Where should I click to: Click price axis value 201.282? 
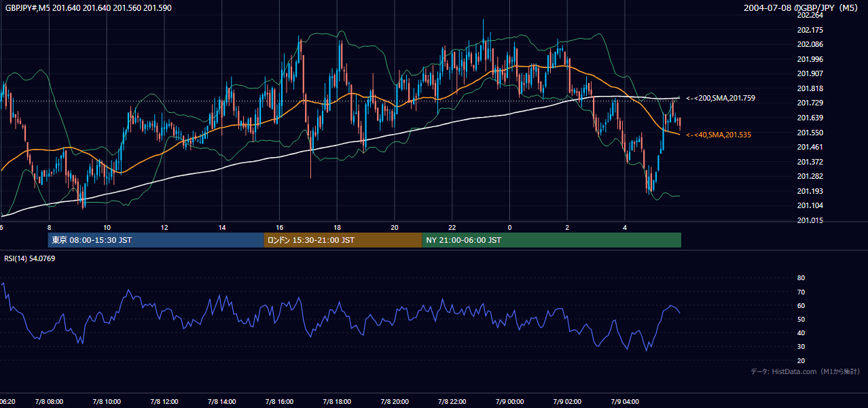point(810,176)
